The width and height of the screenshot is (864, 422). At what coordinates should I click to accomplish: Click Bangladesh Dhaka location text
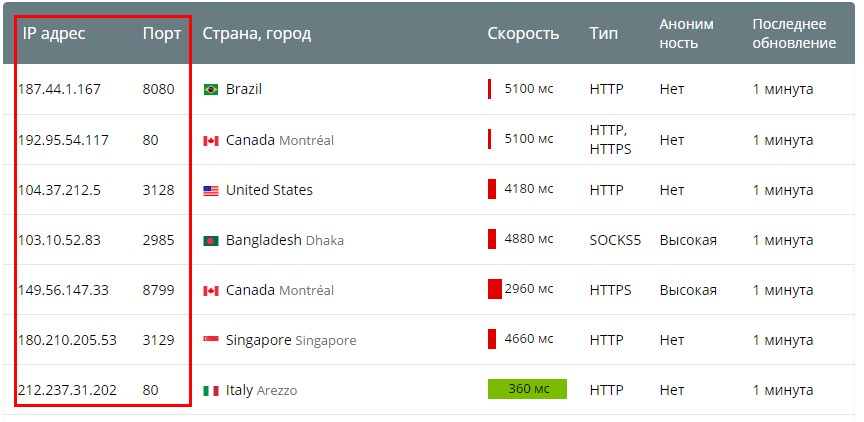click(x=284, y=240)
